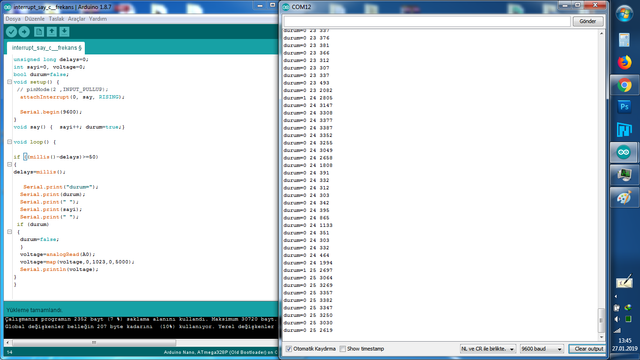Click the 'Arduino Nano, ATmega328P' board status text

pos(220,352)
